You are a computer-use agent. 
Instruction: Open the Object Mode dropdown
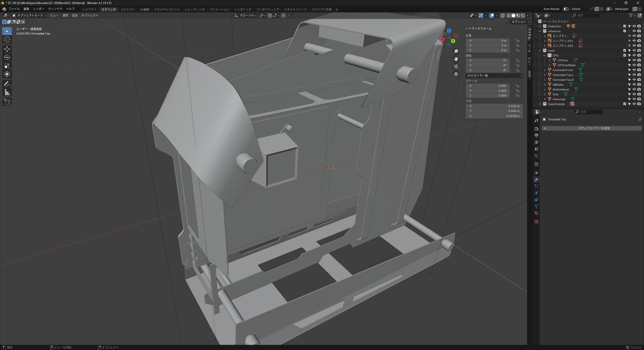click(x=29, y=16)
